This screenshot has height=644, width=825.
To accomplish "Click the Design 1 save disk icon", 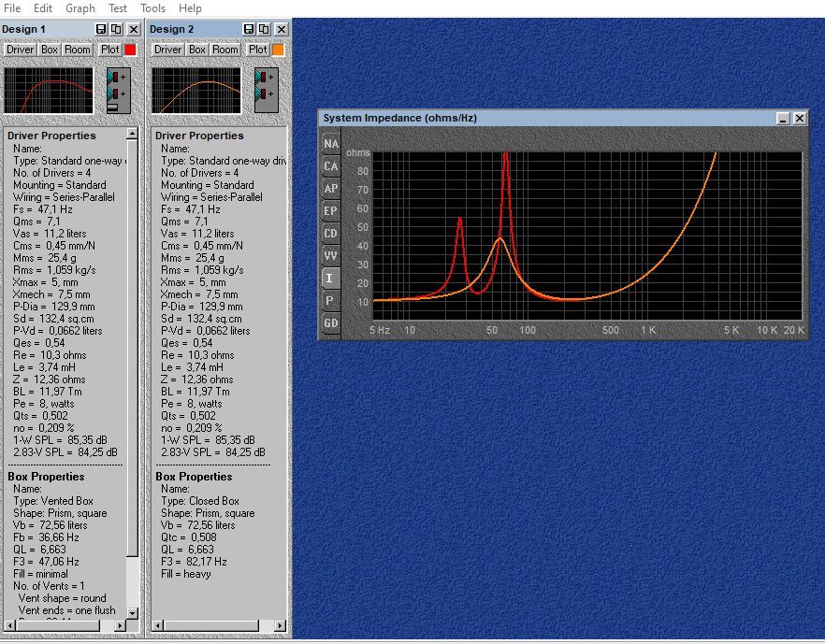I will [101, 29].
